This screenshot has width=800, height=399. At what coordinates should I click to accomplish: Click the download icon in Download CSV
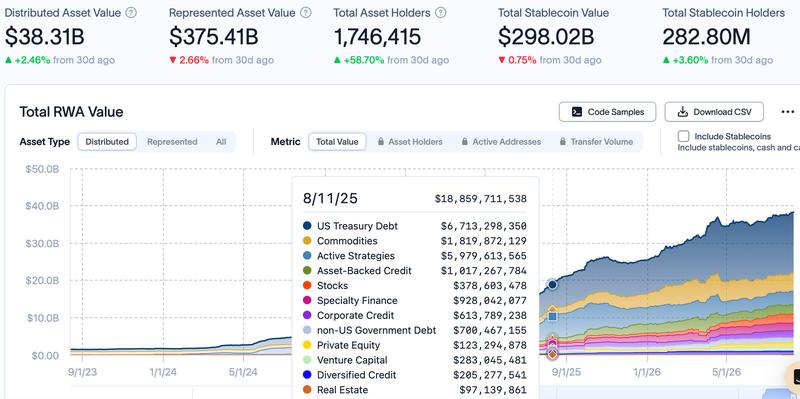pyautogui.click(x=683, y=112)
